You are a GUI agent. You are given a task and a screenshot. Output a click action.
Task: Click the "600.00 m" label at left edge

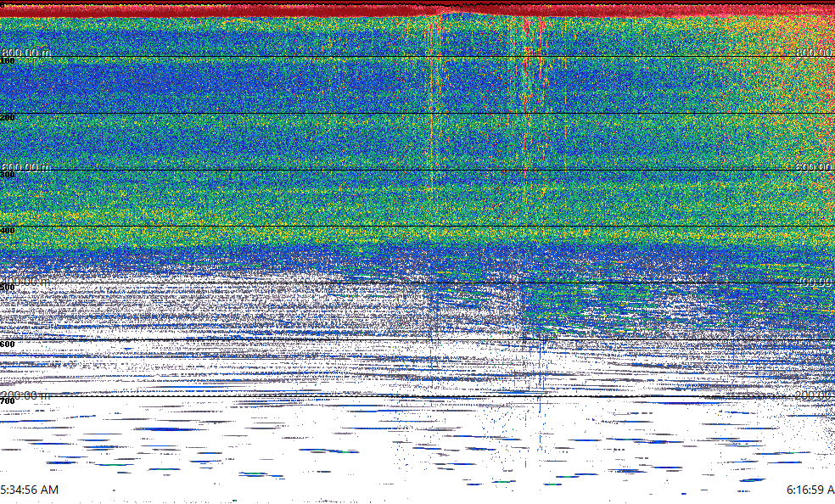pyautogui.click(x=26, y=167)
